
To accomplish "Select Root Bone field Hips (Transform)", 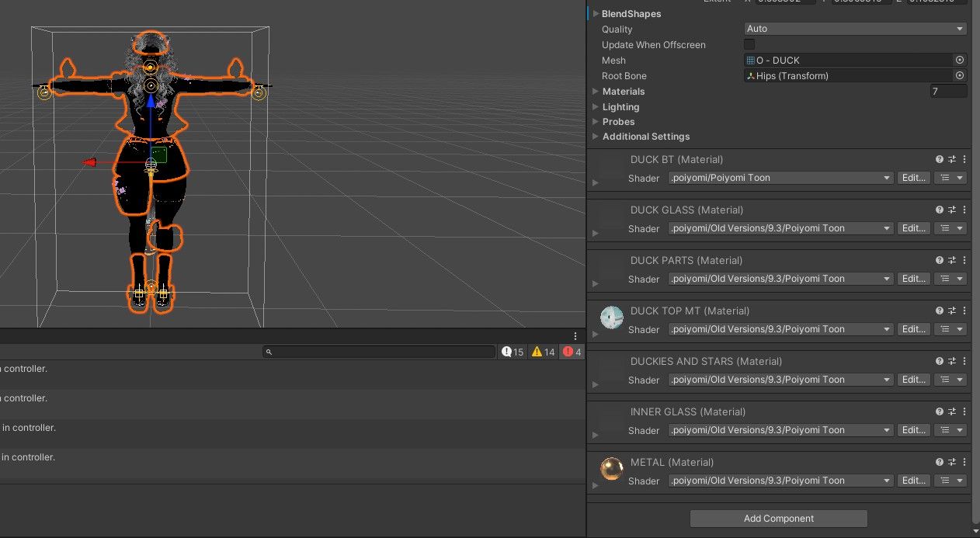I will coord(849,75).
